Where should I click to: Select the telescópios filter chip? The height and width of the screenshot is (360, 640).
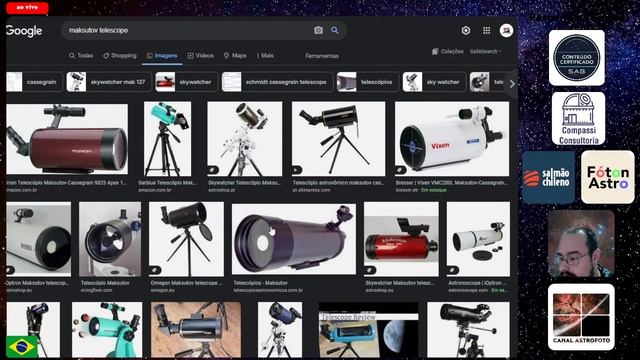367,82
